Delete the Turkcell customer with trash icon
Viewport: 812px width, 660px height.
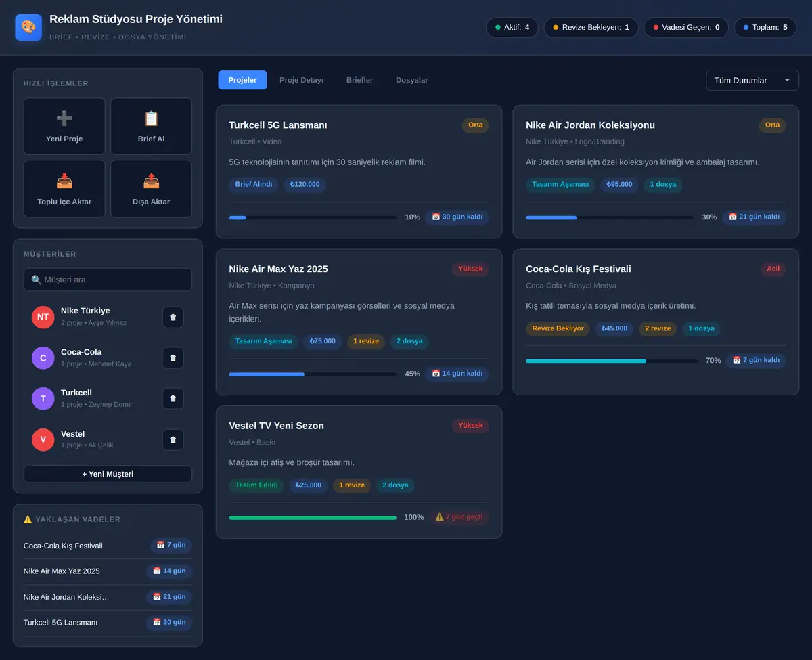point(173,399)
